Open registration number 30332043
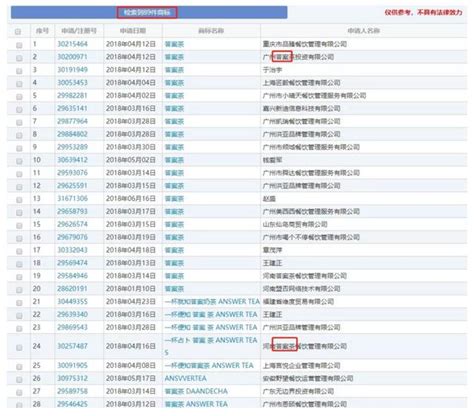The width and height of the screenshot is (474, 416). tap(72, 250)
